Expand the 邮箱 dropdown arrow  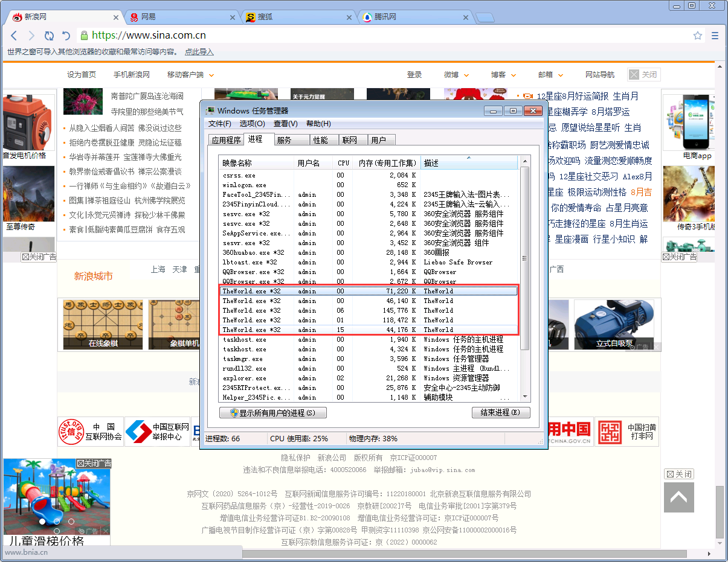(561, 75)
